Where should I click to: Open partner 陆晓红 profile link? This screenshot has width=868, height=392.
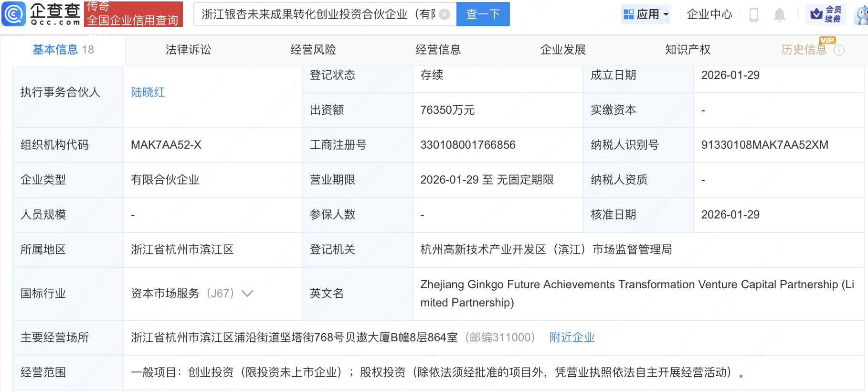tap(148, 92)
